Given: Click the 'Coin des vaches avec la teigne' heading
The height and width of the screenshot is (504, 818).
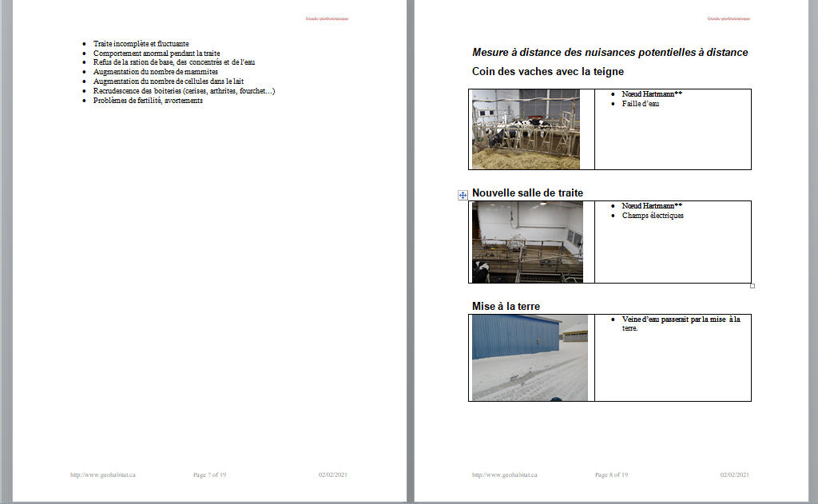Looking at the screenshot, I should point(547,72).
